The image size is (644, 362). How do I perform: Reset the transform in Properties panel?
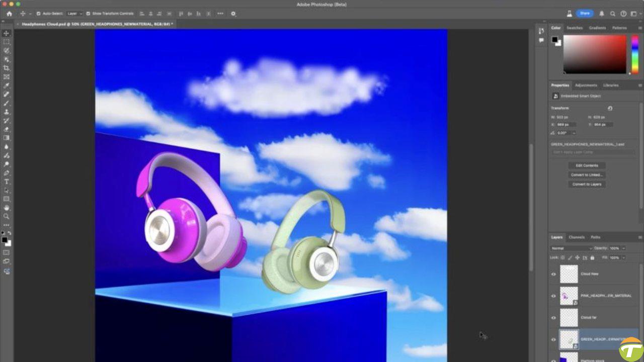[x=610, y=108]
